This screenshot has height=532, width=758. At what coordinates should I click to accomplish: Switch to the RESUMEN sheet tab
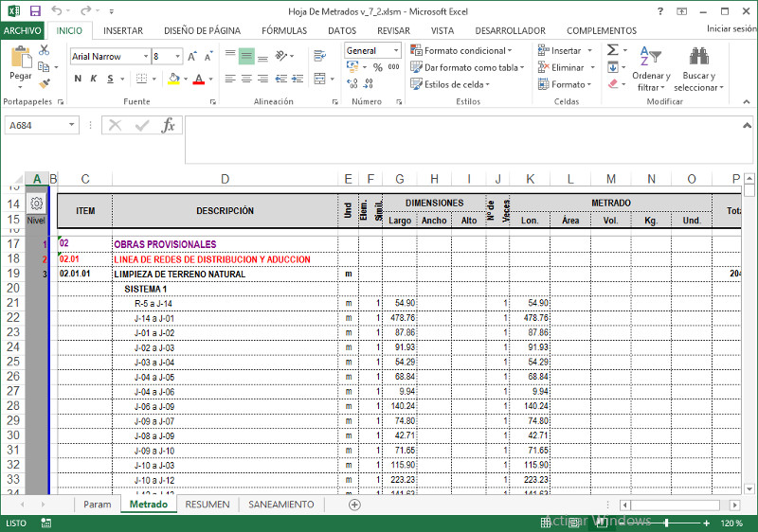tap(207, 505)
